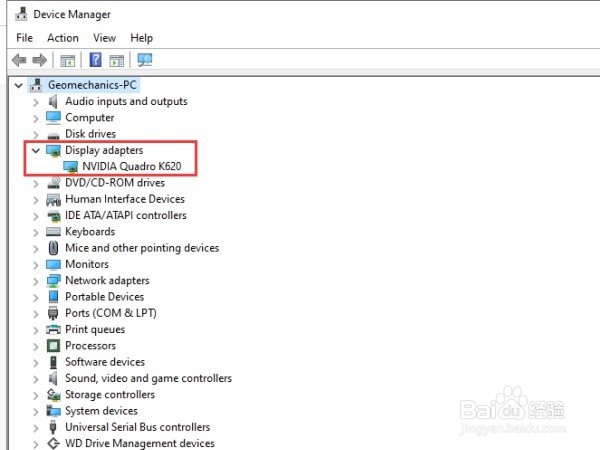Click the Keyboards icon
The image size is (600, 450).
pyautogui.click(x=53, y=232)
